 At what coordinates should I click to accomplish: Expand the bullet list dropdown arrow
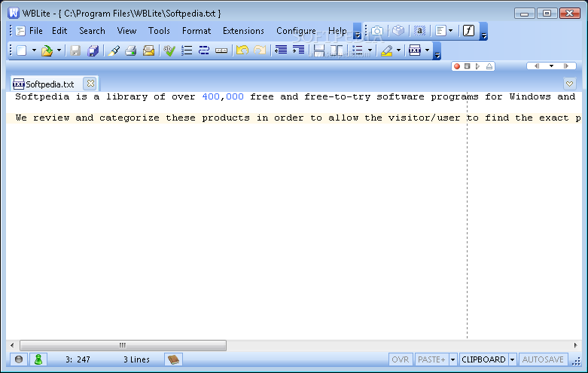[370, 50]
